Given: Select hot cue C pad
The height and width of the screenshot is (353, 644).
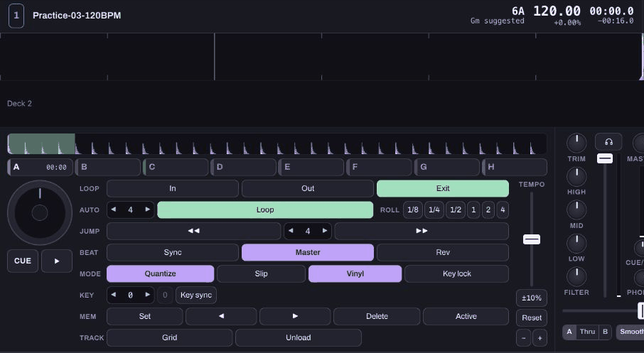Looking at the screenshot, I should tap(176, 167).
